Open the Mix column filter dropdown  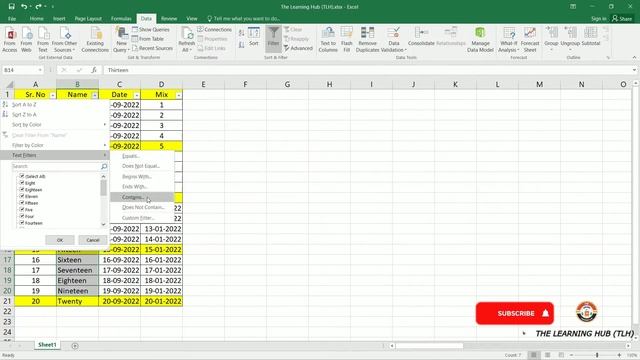179,95
